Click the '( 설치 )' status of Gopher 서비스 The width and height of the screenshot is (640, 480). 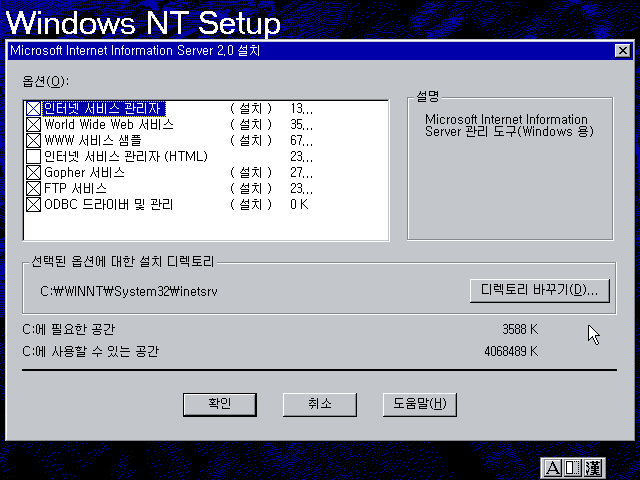coord(251,173)
